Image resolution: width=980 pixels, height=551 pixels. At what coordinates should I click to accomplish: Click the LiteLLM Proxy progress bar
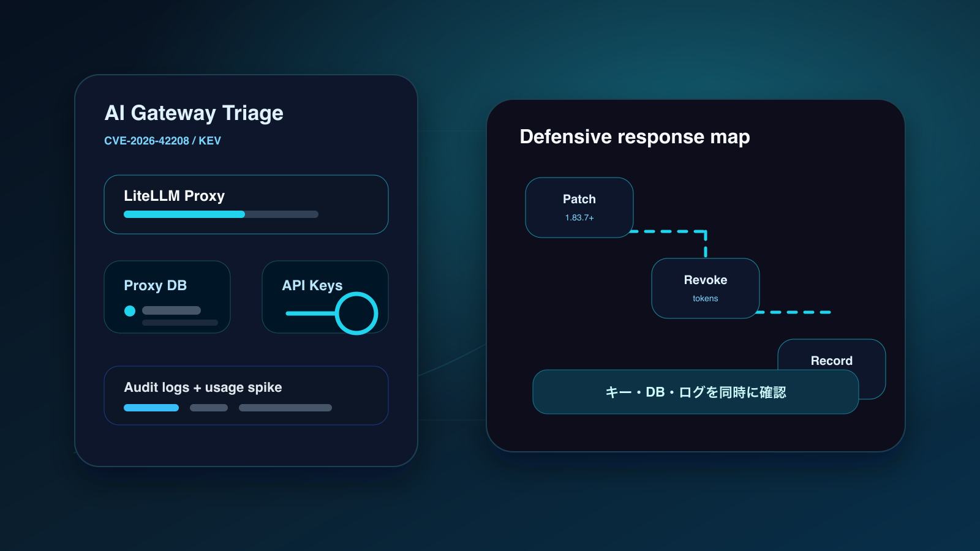pos(221,214)
